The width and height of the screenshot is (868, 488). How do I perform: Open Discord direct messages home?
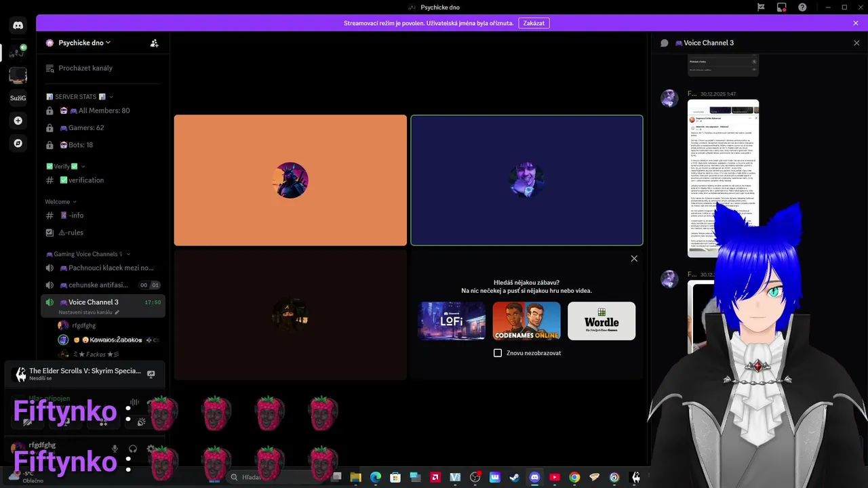18,26
